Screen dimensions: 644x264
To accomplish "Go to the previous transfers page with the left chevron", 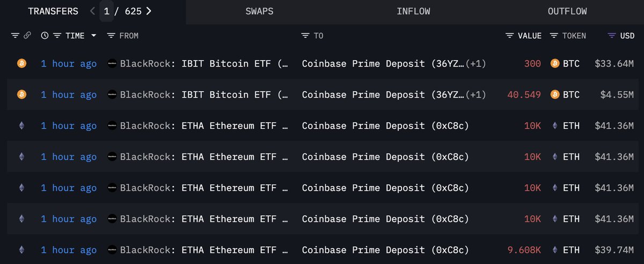I will (x=92, y=11).
